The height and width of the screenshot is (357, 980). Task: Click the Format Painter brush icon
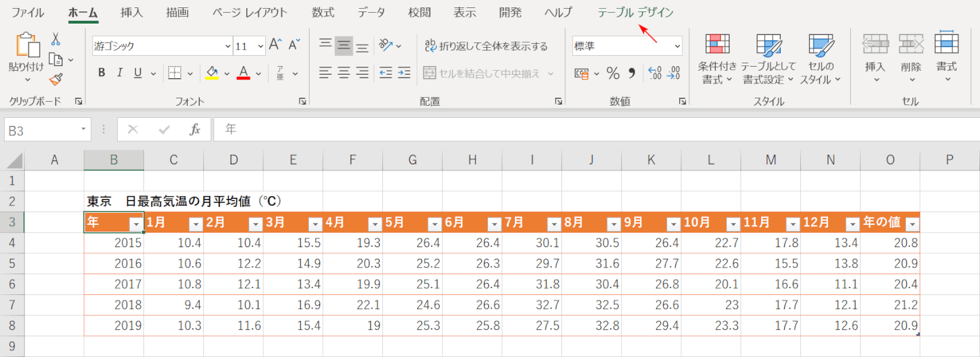coord(57,79)
